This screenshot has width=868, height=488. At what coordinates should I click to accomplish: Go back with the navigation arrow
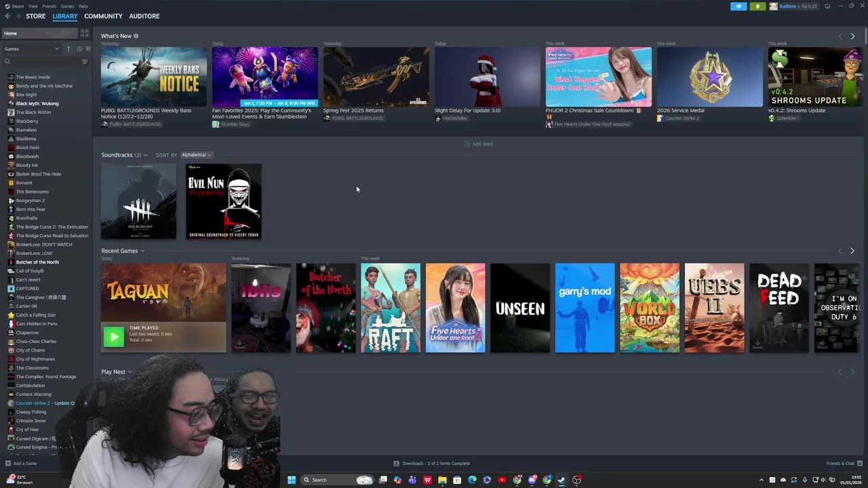(x=7, y=16)
